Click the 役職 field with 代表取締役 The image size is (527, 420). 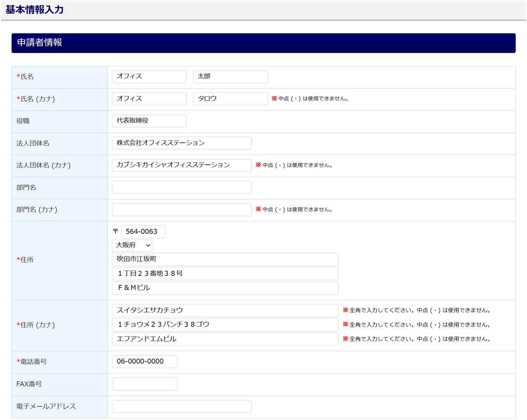tap(149, 121)
